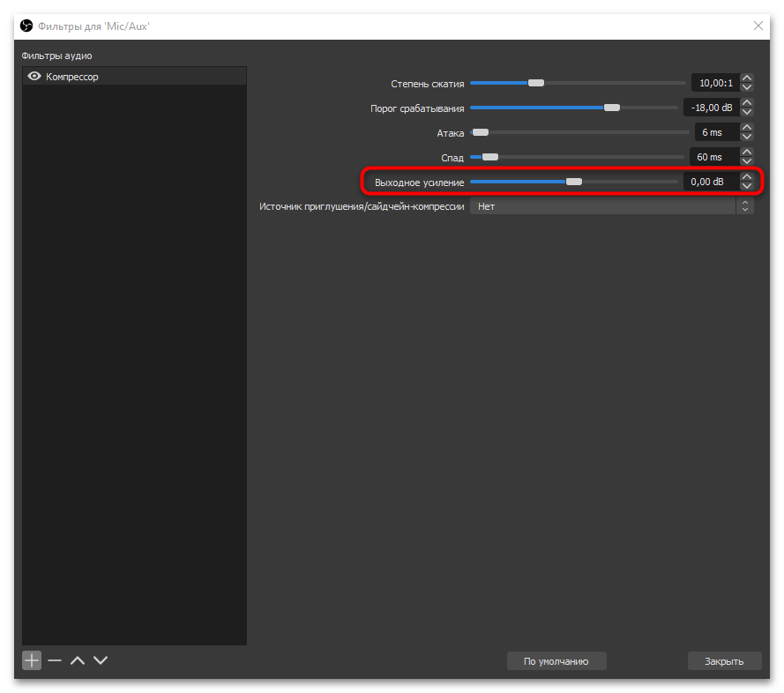This screenshot has width=784, height=693.
Task: Click the 6 ms attack field
Action: (717, 132)
